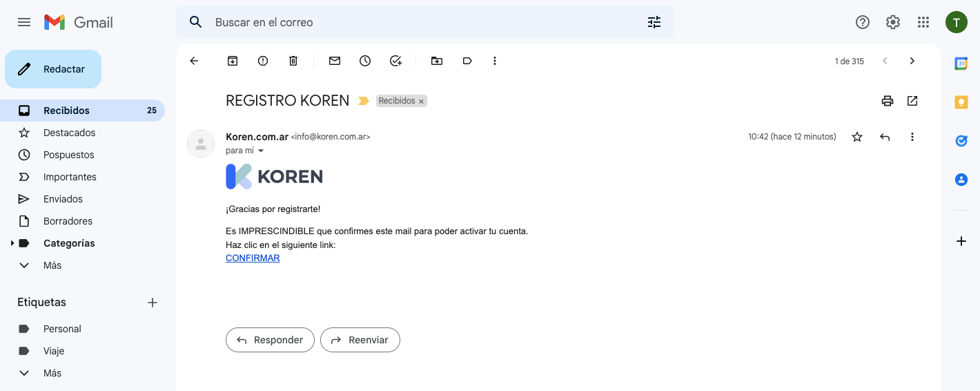The width and height of the screenshot is (980, 391).
Task: Open the Enviados folder
Action: pos(83,199)
